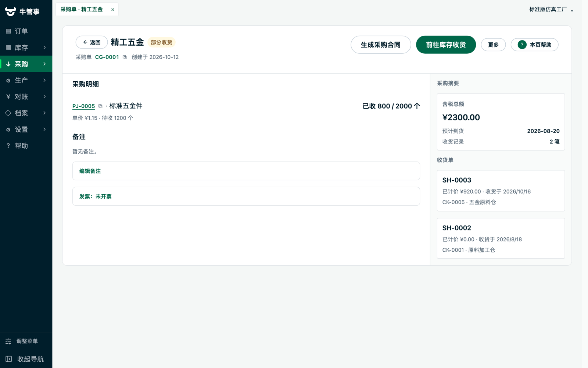588x368 pixels.
Task: Expand the 生产 submenu chevron
Action: [44, 80]
